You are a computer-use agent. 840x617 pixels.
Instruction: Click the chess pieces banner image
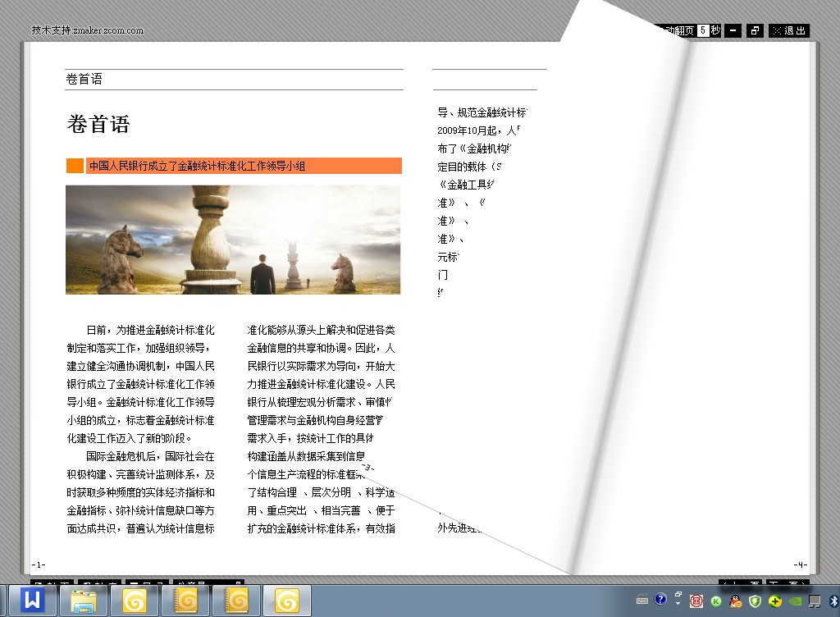click(x=233, y=240)
